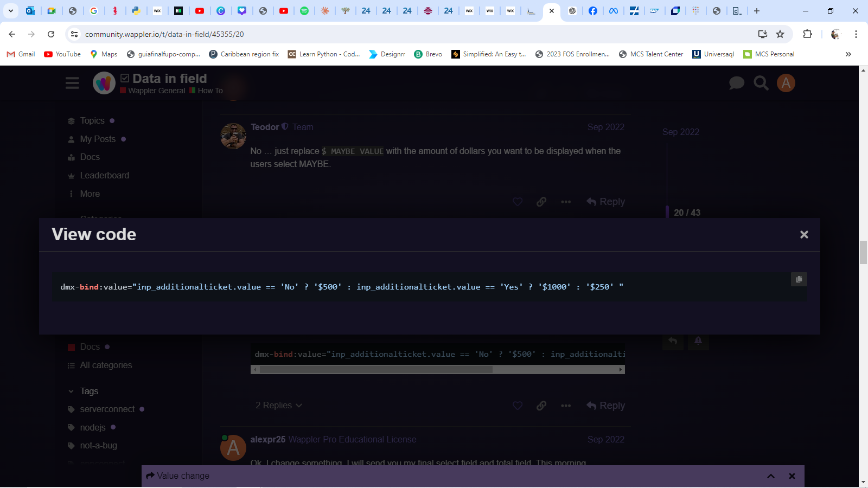
Task: Toggle the topic notification bell
Action: click(x=698, y=341)
